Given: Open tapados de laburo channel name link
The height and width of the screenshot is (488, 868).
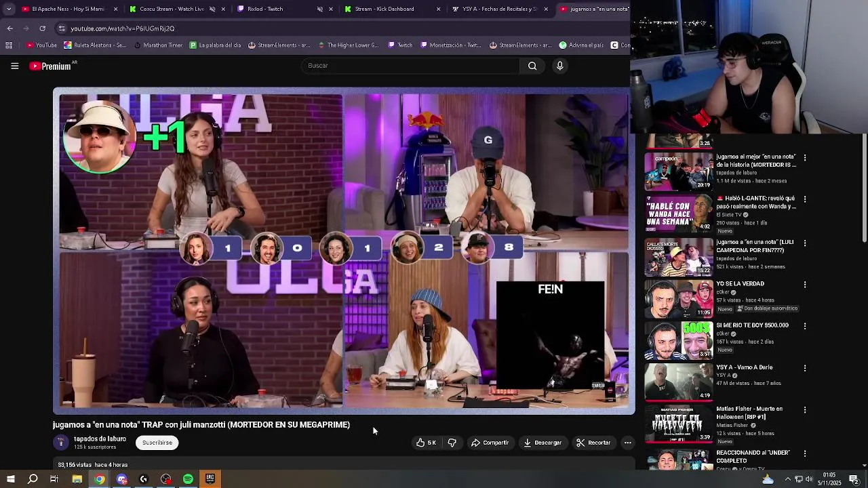Looking at the screenshot, I should click(x=100, y=439).
